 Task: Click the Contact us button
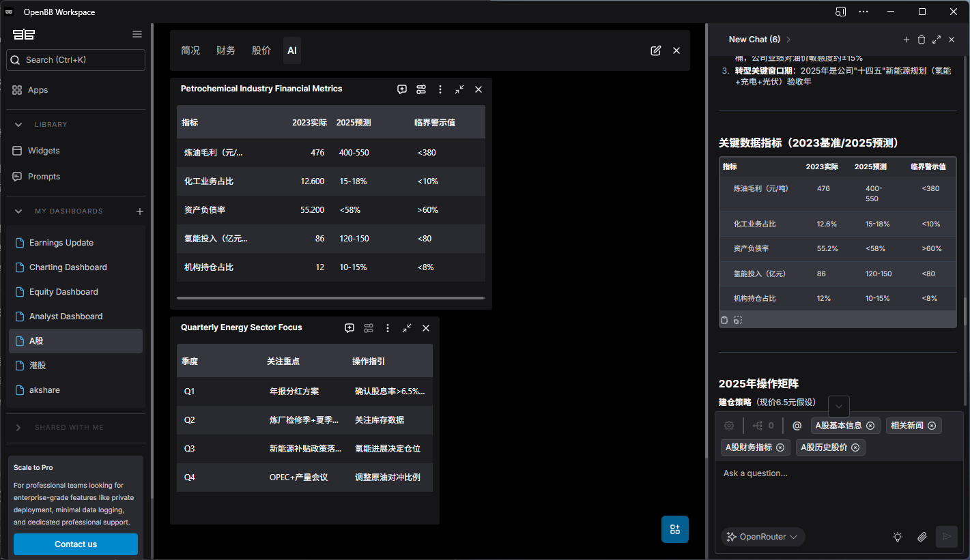coord(76,544)
